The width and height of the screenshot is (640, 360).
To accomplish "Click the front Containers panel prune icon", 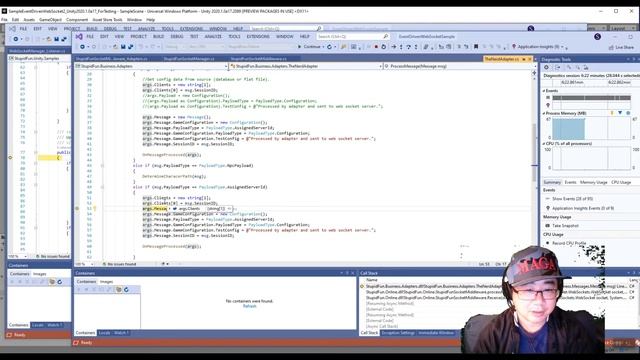I will pos(119,289).
